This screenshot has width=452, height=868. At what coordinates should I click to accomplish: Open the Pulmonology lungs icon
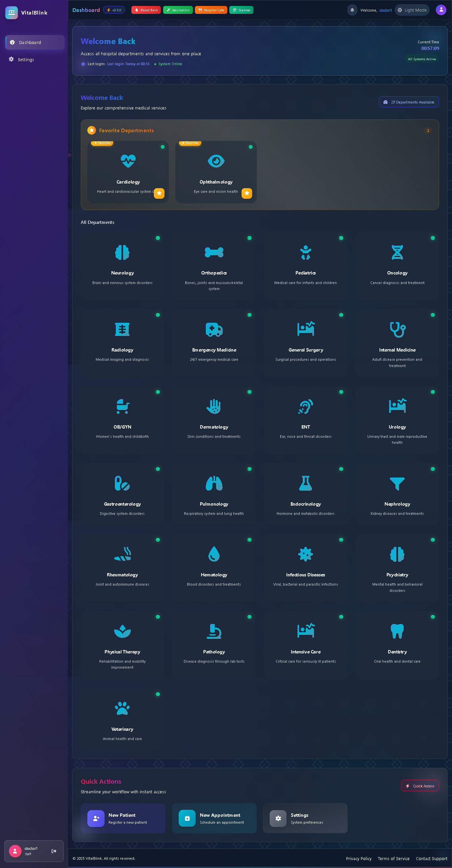tap(214, 483)
